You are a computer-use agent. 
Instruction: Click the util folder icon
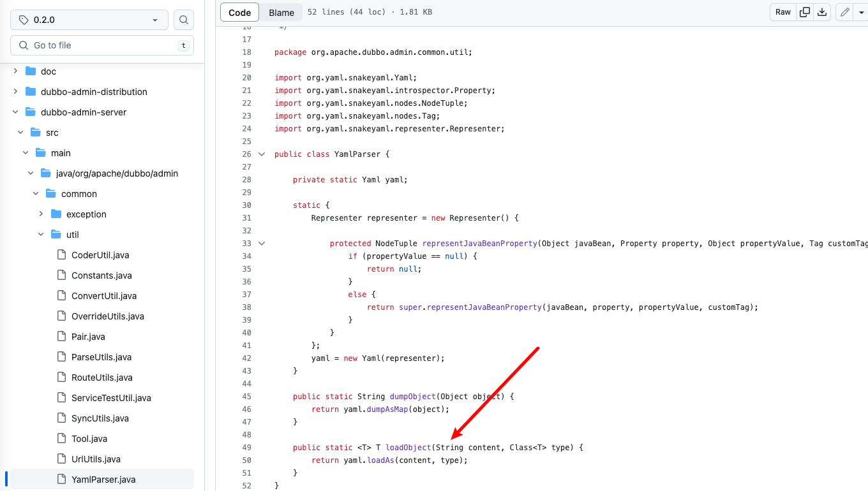tap(56, 235)
